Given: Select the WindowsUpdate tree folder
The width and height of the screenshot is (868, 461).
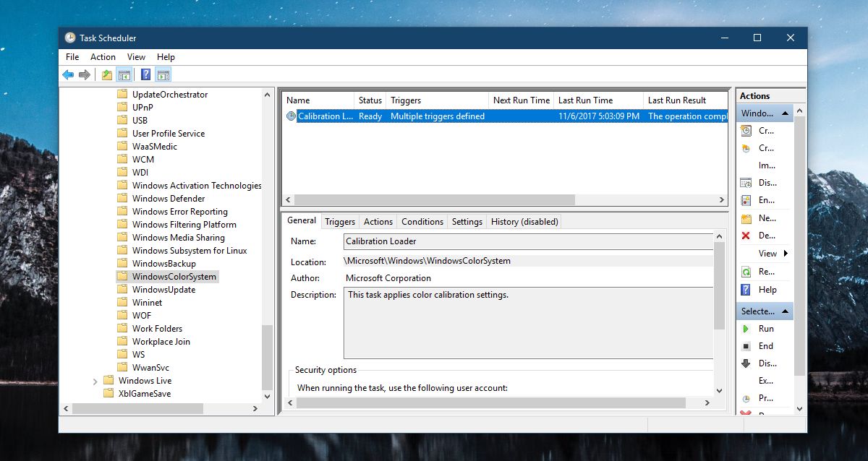Looking at the screenshot, I should [x=163, y=290].
